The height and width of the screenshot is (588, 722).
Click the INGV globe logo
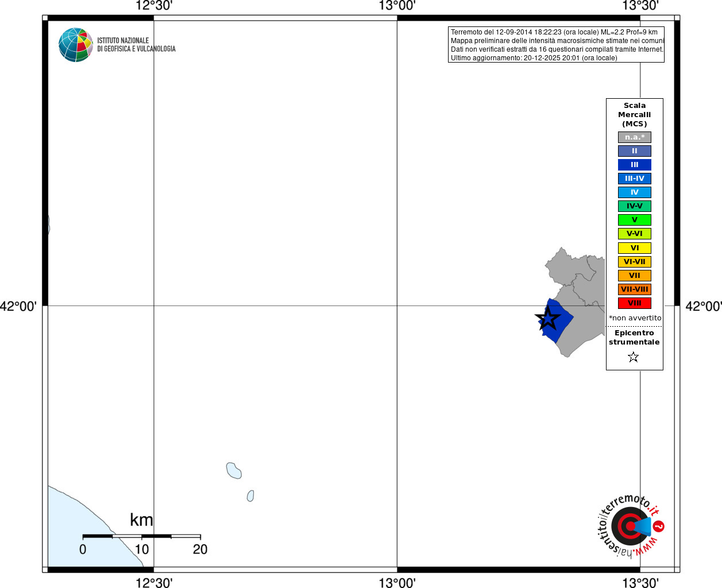(76, 45)
